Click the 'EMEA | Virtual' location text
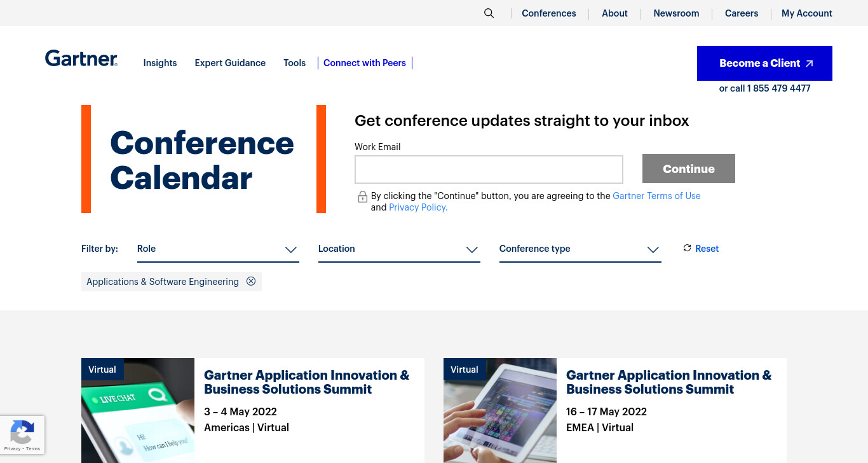 tap(600, 427)
